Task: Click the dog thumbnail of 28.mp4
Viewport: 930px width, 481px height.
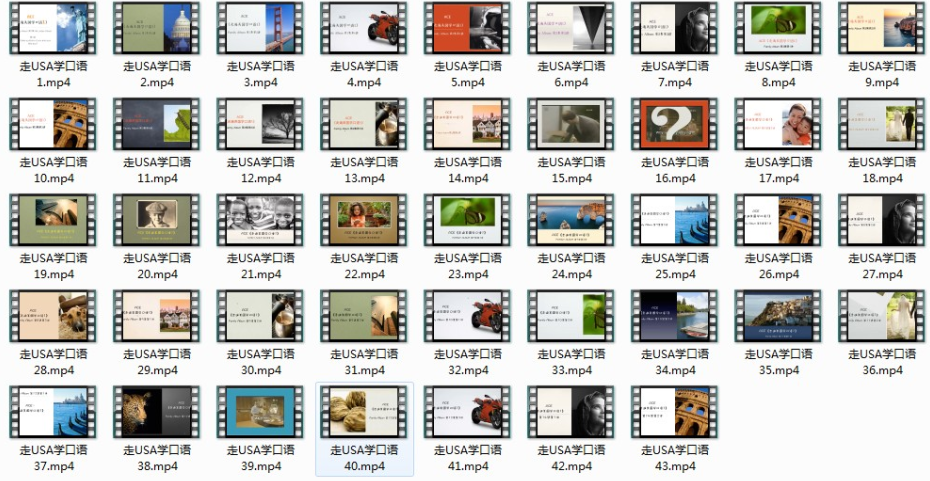Action: [x=53, y=316]
